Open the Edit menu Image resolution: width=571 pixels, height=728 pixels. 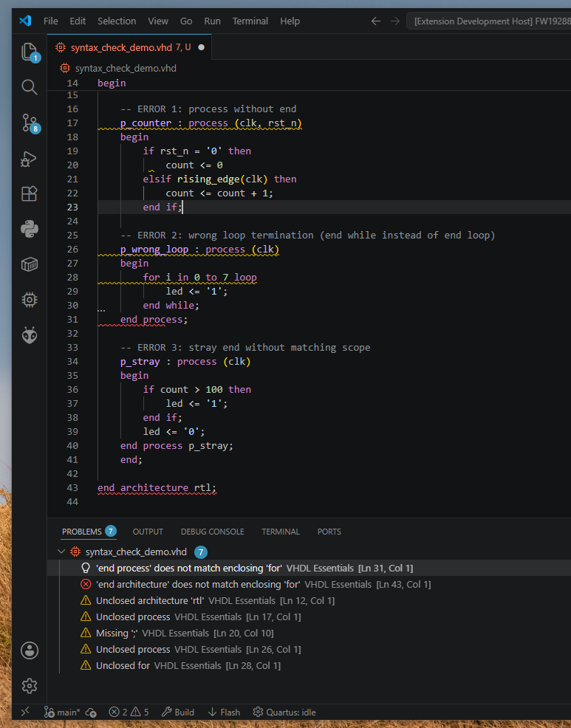coord(78,21)
